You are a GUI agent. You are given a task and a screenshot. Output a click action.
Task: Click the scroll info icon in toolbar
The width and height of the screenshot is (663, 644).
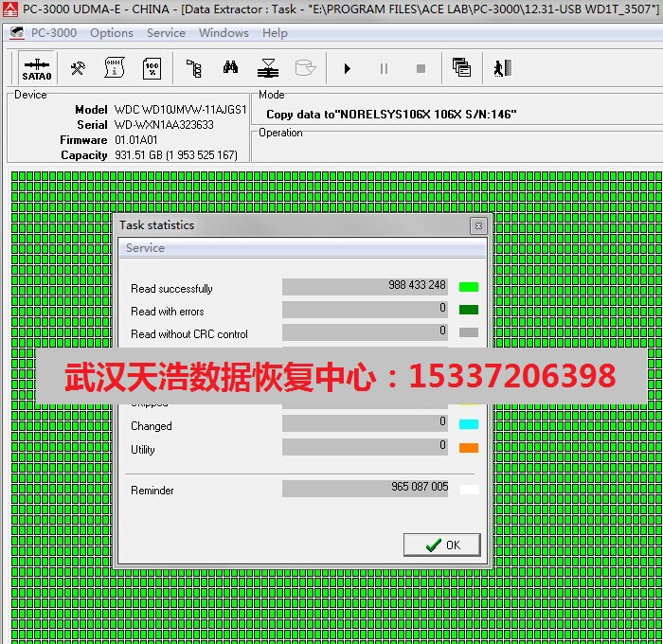click(x=115, y=68)
